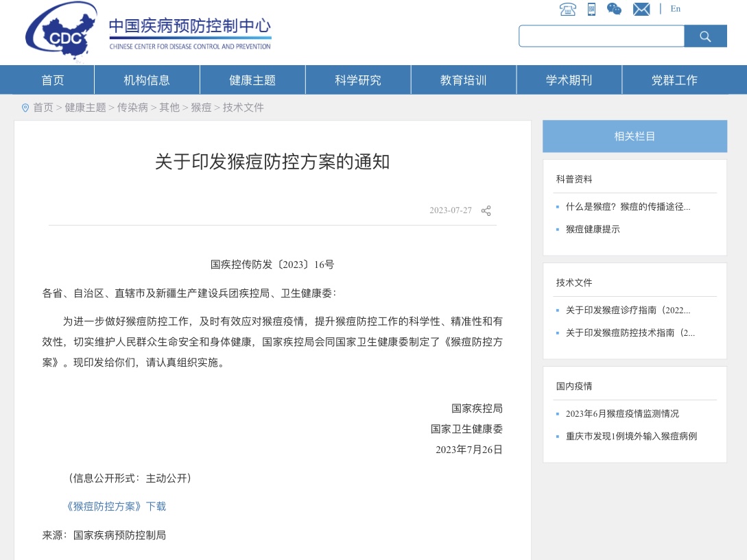Screen dimensions: 747x560
Task: Click the 中国疾病预防控制中心 site title
Action: [189, 26]
